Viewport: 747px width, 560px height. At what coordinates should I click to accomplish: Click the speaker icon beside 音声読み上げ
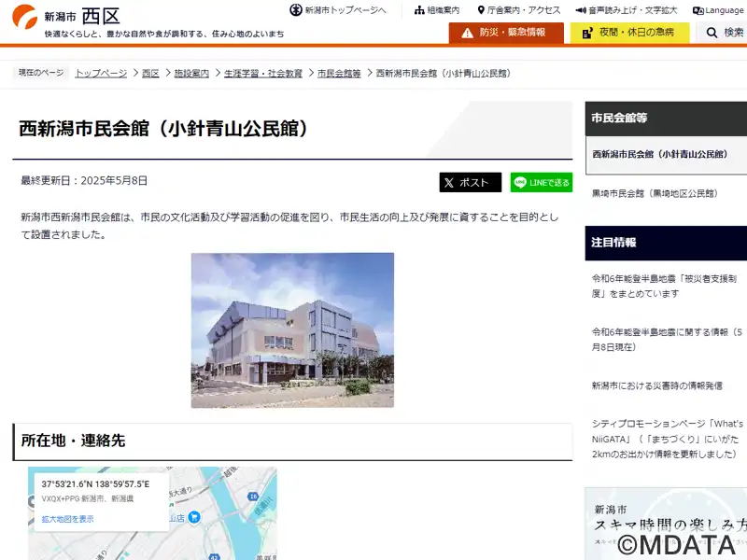(x=581, y=10)
